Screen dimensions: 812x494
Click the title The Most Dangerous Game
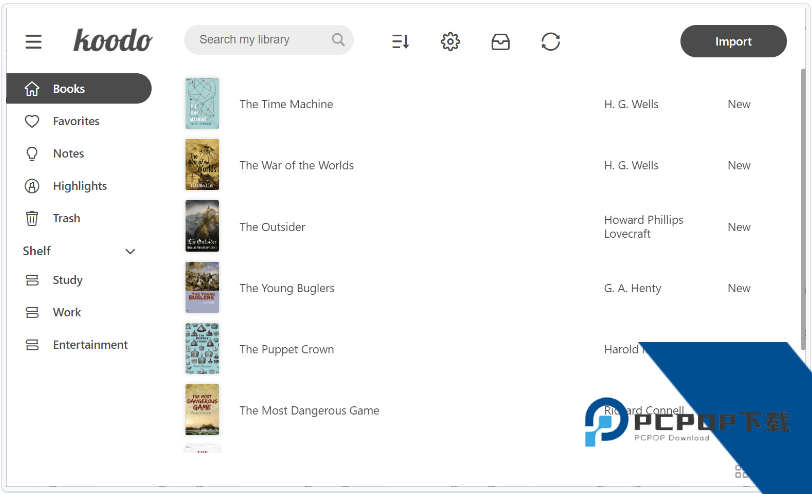pos(309,411)
